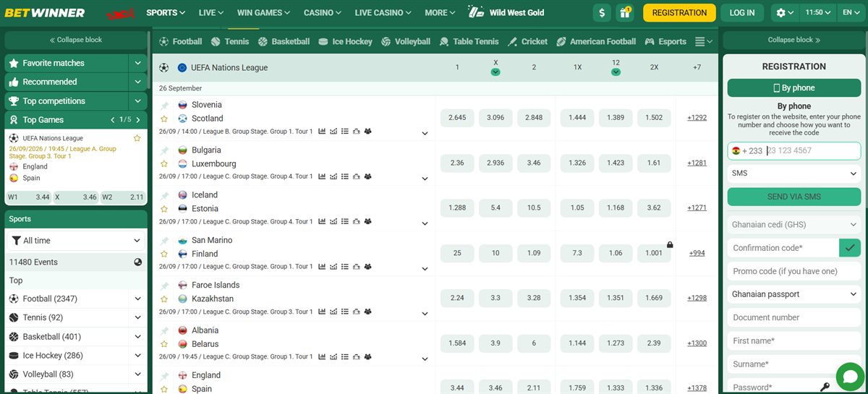Open line graph icon for Albania vs Belarus

[x=333, y=357]
